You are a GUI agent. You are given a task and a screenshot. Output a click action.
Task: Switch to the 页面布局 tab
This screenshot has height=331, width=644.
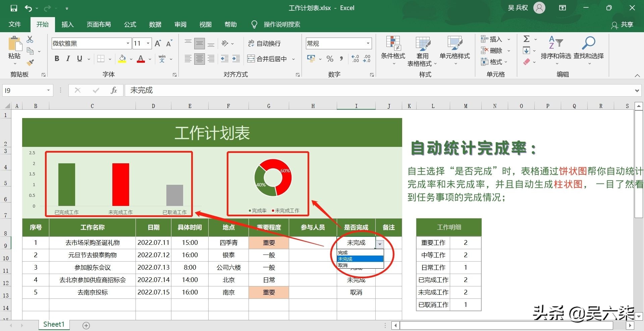[x=99, y=24]
